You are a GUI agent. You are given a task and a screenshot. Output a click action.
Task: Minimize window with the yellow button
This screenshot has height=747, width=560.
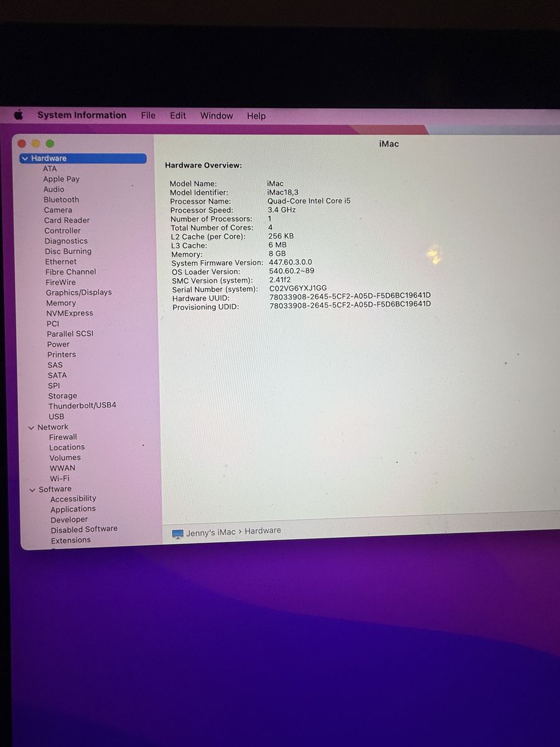[36, 143]
